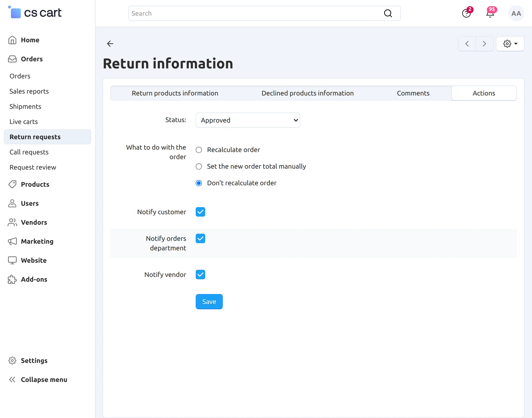Open the Users menu label

(x=30, y=203)
